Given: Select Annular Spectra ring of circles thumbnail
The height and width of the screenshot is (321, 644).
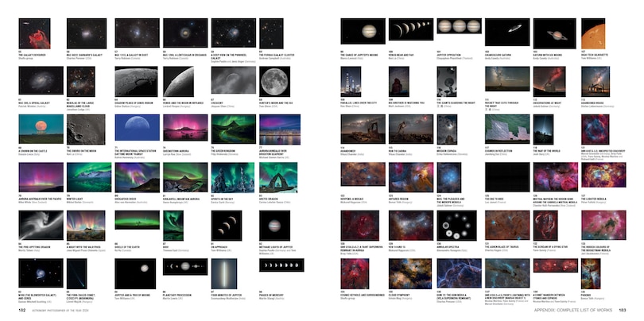Looking at the screenshot, I should point(456,226).
